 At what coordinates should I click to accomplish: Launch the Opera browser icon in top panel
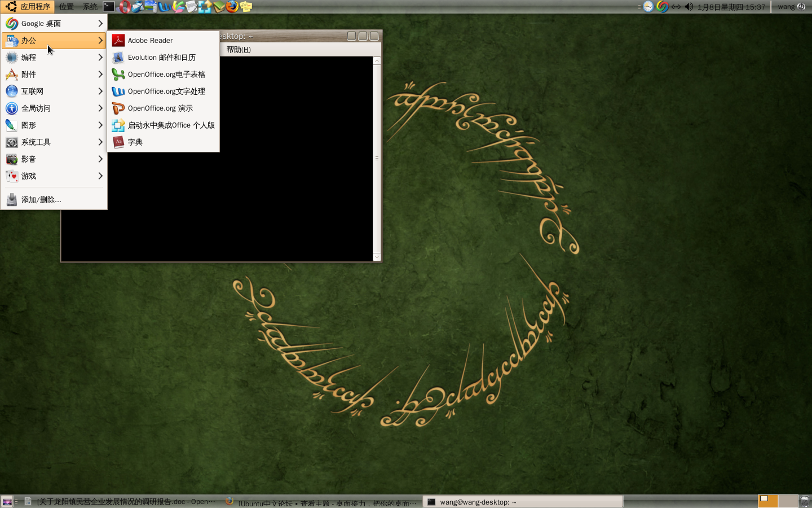125,7
